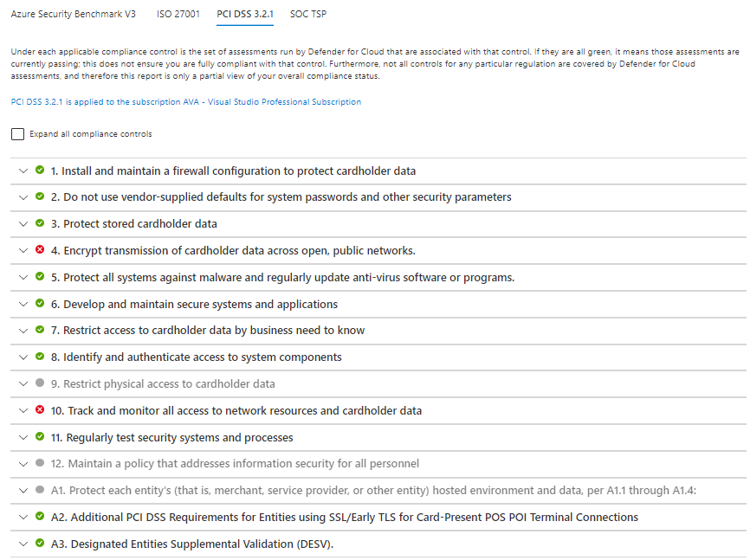Open the ISO 27001 tab

coord(178,14)
